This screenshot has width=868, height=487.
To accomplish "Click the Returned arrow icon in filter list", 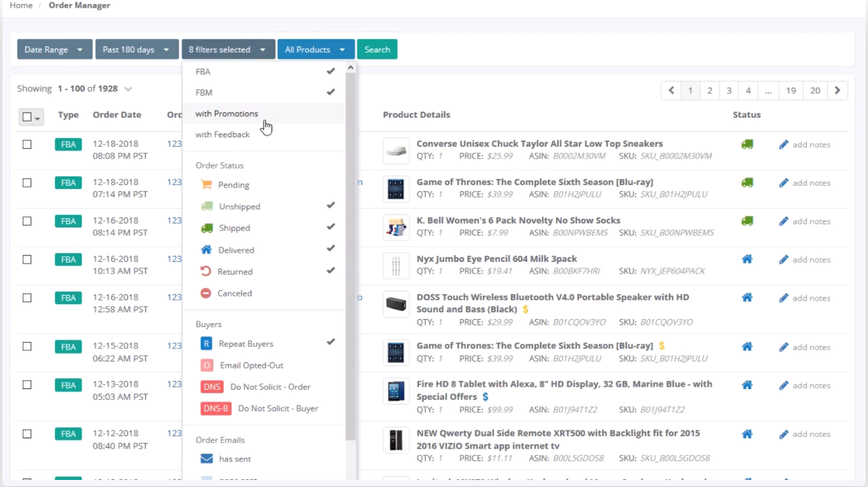I will coord(206,271).
